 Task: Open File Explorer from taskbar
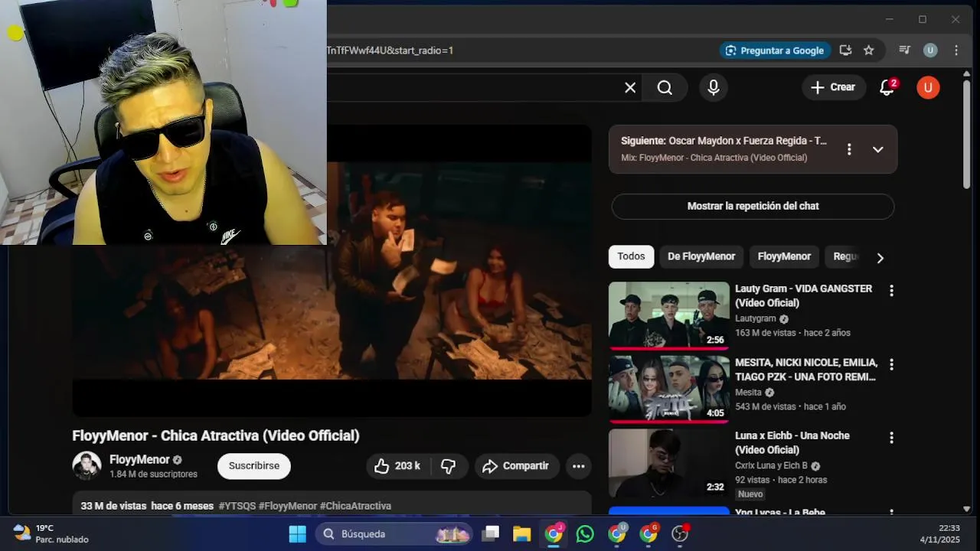[x=522, y=534]
